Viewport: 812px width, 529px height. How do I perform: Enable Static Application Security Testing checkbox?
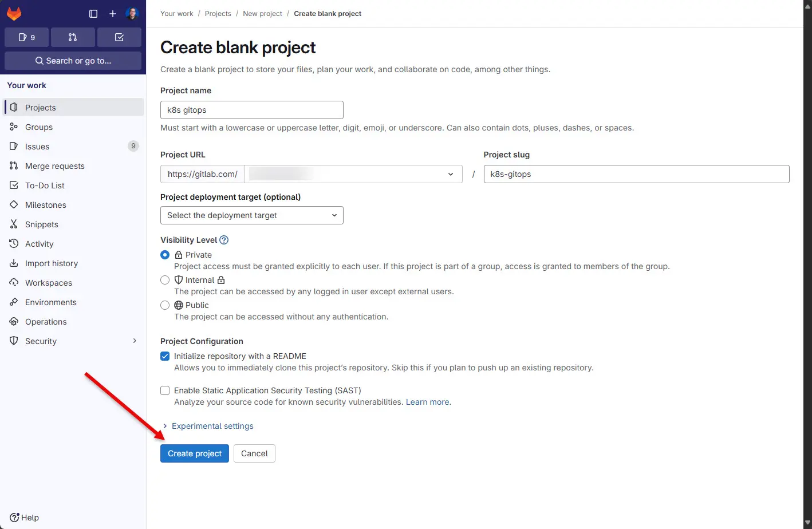[x=165, y=390]
